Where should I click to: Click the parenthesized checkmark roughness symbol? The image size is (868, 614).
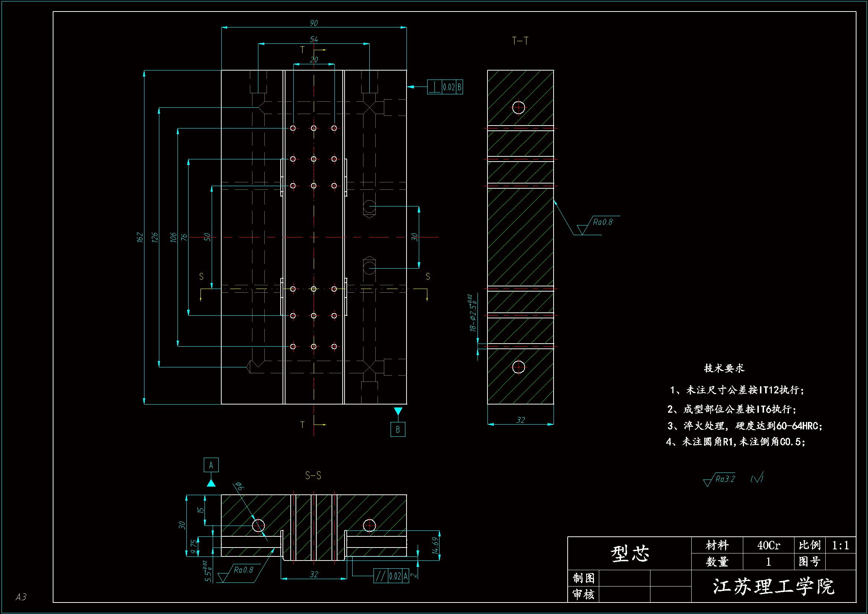coord(757,478)
